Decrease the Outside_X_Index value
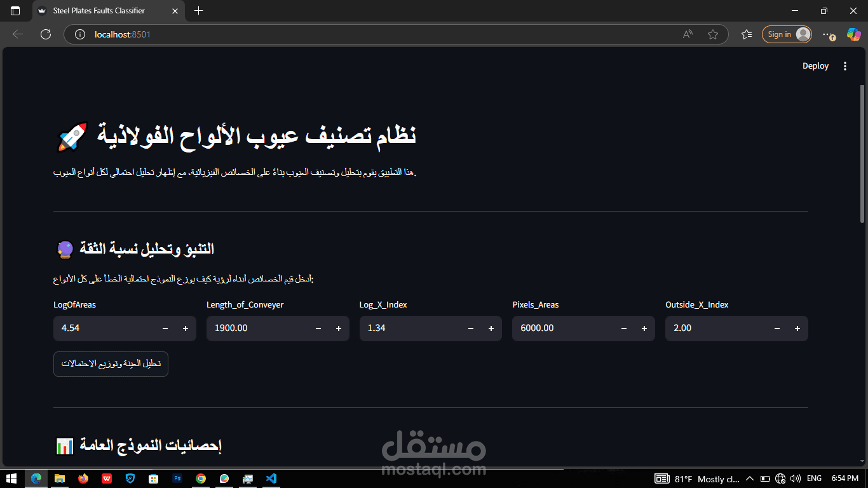Image resolution: width=868 pixels, height=488 pixels. tap(776, 329)
